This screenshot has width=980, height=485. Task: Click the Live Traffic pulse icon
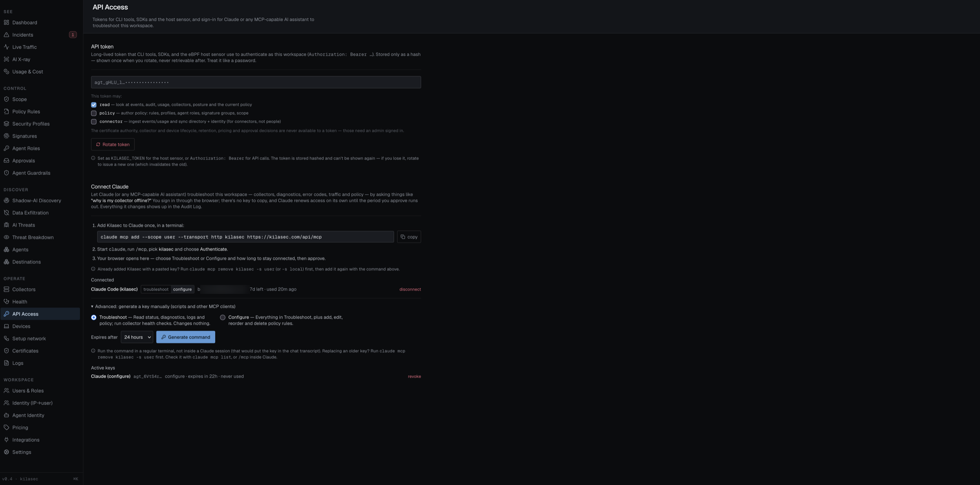[x=7, y=47]
